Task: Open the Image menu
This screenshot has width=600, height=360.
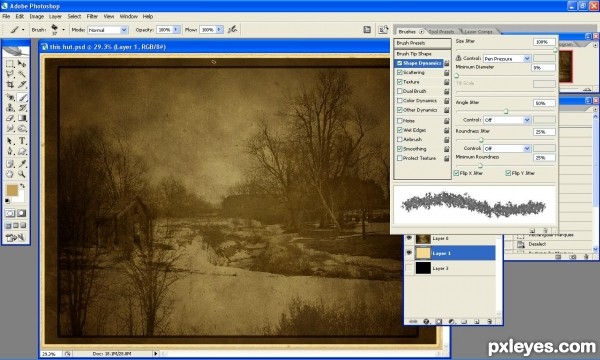Action: click(37, 16)
